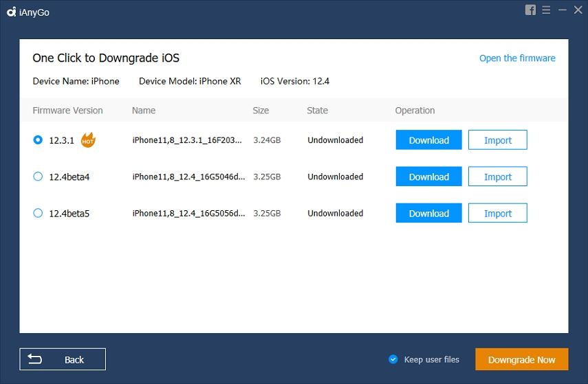Image resolution: width=588 pixels, height=384 pixels.
Task: Click the 12.4beta4 version label
Action: pos(69,177)
